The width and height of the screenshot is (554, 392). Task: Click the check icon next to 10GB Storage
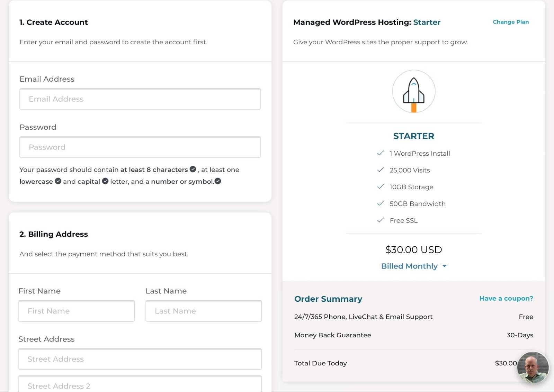pyautogui.click(x=380, y=186)
